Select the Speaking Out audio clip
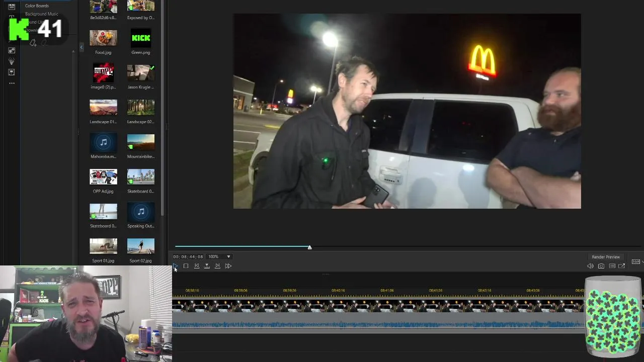Image resolution: width=644 pixels, height=362 pixels. [x=141, y=212]
